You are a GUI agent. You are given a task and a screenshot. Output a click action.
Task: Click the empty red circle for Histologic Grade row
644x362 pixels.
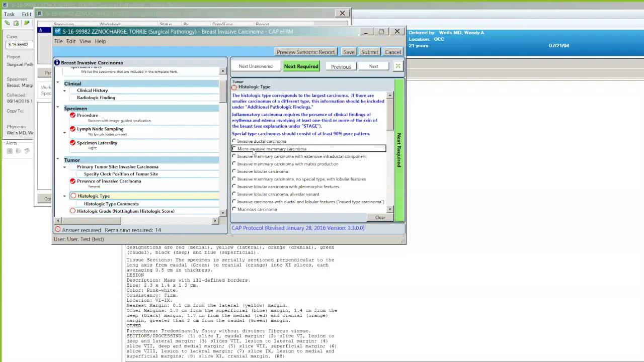point(73,211)
